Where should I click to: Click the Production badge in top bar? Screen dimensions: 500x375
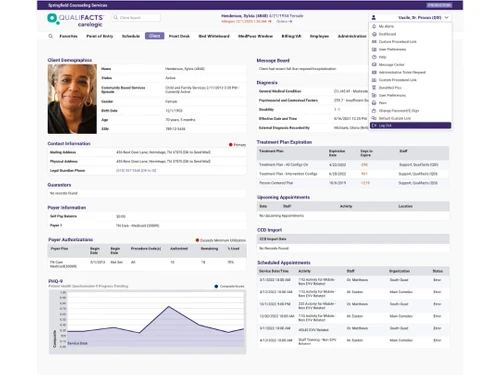pos(439,5)
